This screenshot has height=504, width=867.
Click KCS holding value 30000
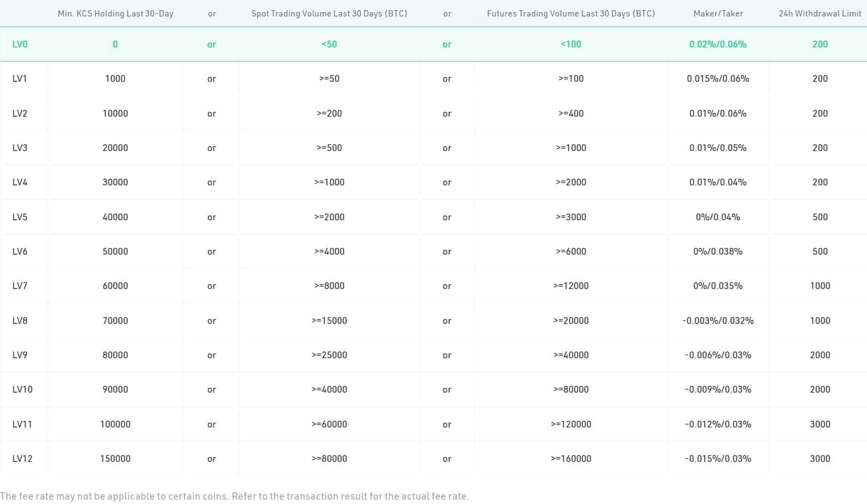click(115, 182)
